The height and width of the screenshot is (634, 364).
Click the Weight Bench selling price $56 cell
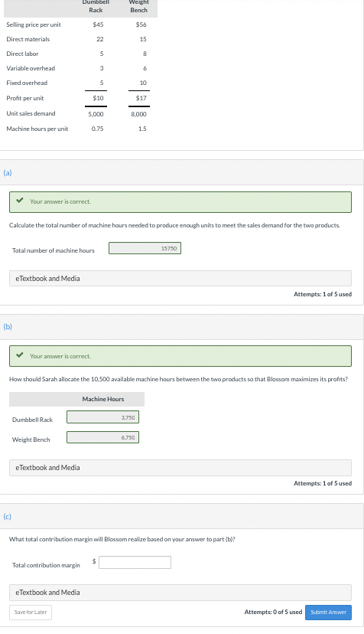(141, 25)
